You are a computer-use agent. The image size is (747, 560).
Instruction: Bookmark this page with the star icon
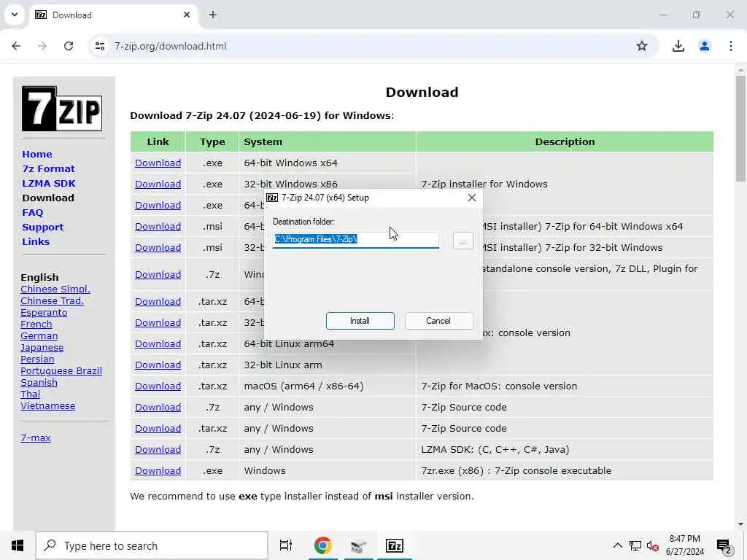642,46
